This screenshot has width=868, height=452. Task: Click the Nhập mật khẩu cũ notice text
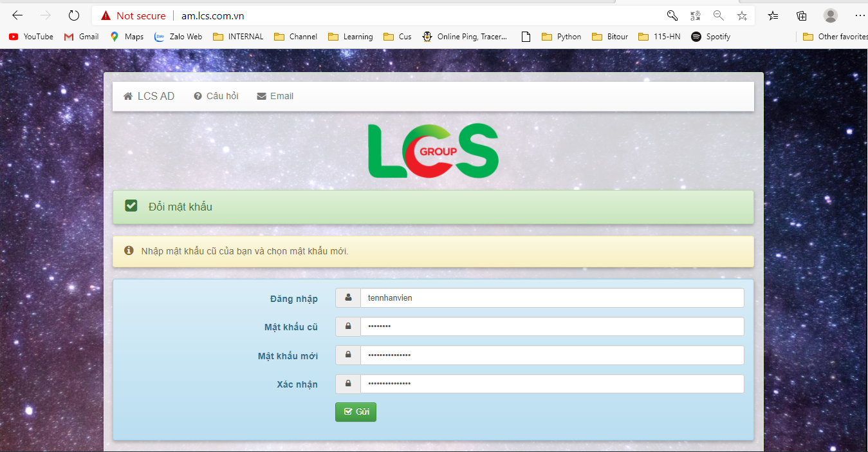[x=245, y=251]
